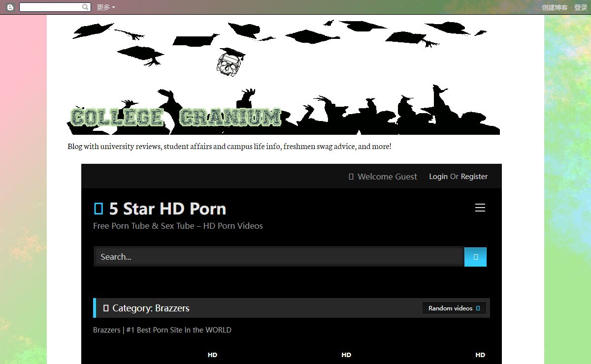Click the Register link
Screen dimensions: 591x364
click(474, 177)
